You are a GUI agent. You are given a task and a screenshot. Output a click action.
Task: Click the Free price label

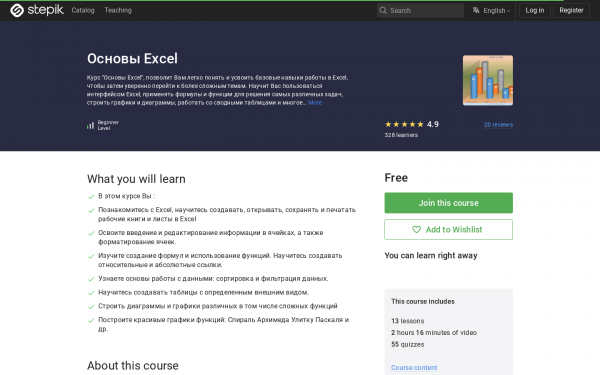(396, 178)
